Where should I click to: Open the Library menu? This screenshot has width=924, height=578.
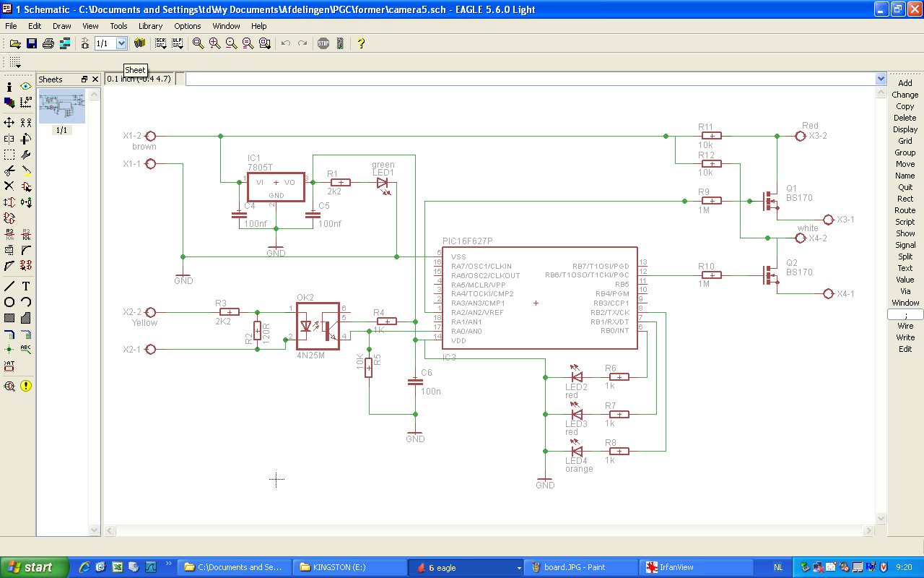[150, 26]
